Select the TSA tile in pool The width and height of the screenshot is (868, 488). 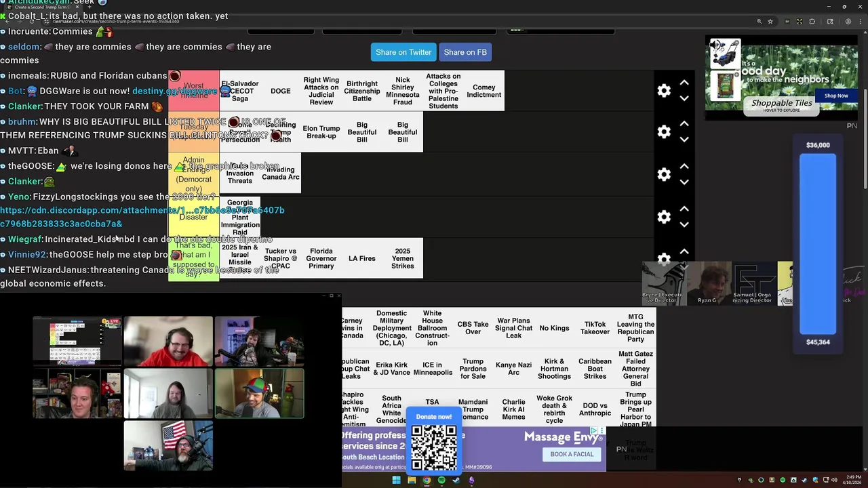[432, 401]
